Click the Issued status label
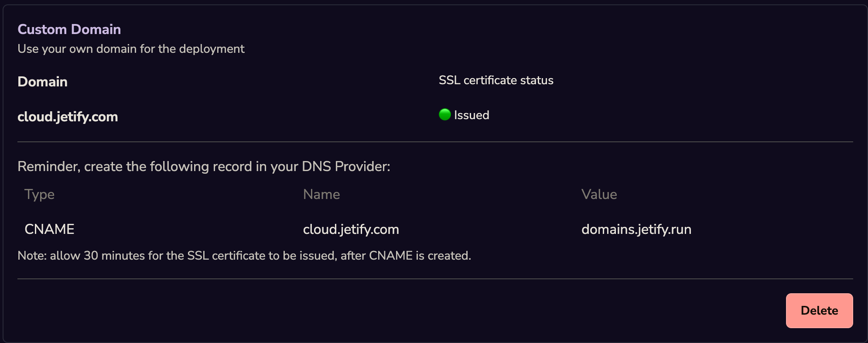The height and width of the screenshot is (343, 868). point(471,115)
